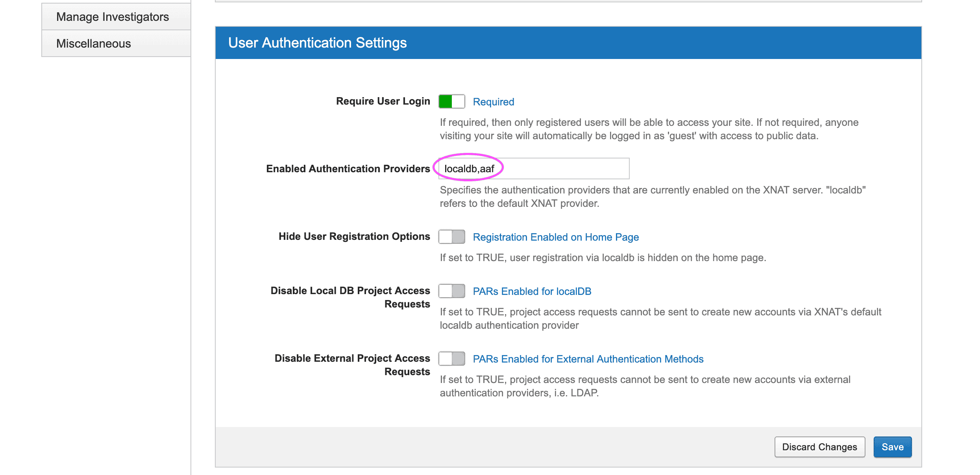Click the Discard Changes button

click(x=820, y=447)
